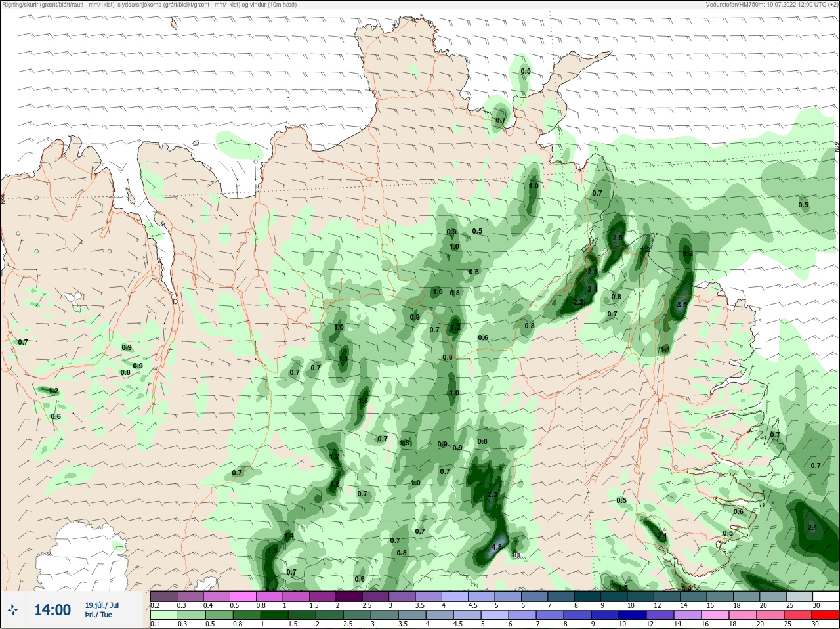Screen dimensions: 840x629
Task: Click the 1.6 precipitation value on the map
Action: coord(335,485)
